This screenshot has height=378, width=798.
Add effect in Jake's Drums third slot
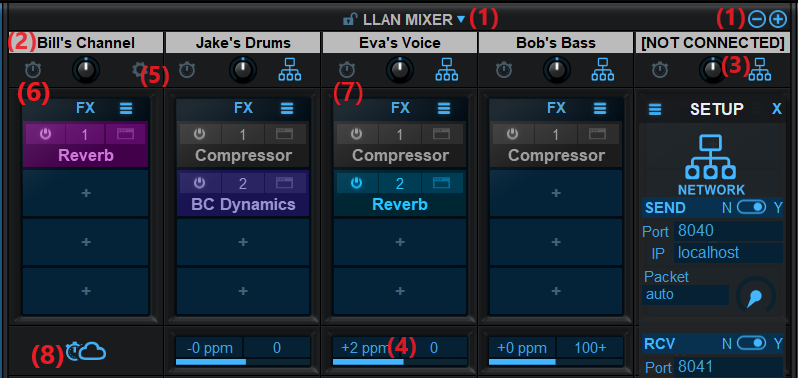pyautogui.click(x=243, y=242)
